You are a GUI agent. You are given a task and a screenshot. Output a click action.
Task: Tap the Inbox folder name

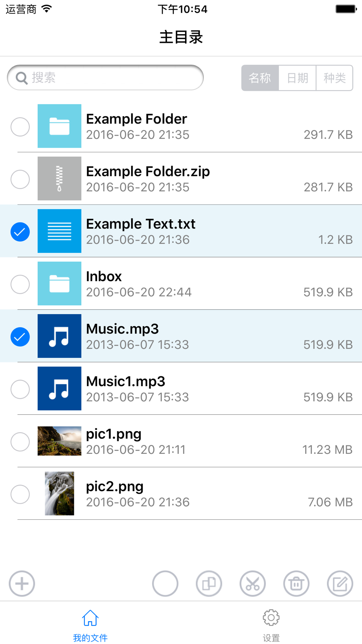[104, 276]
